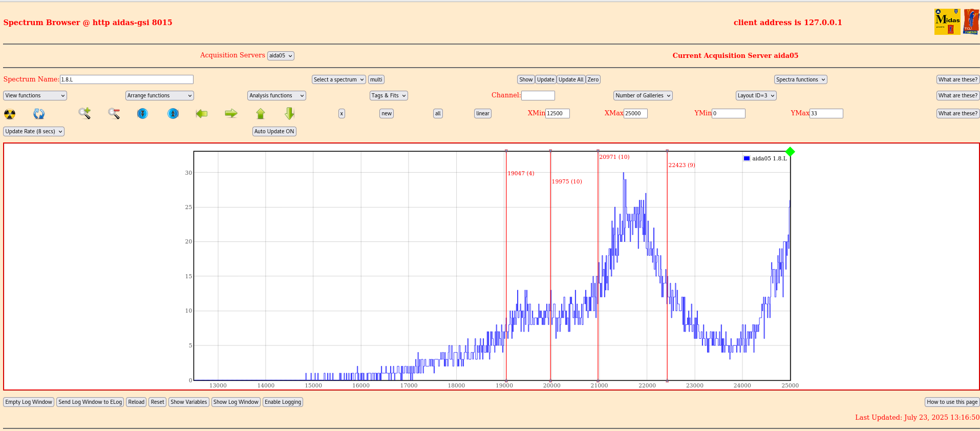This screenshot has height=431, width=980.
Task: Toggle the multi spectrum button
Action: coord(376,80)
